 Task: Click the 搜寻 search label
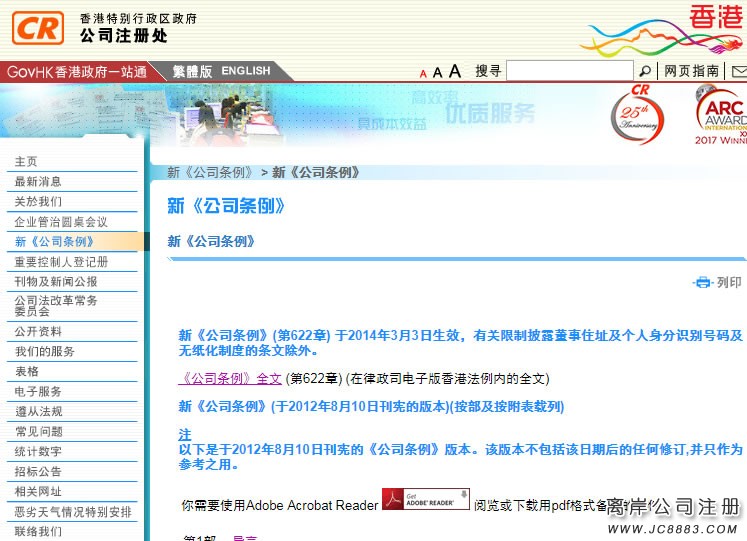(x=488, y=71)
